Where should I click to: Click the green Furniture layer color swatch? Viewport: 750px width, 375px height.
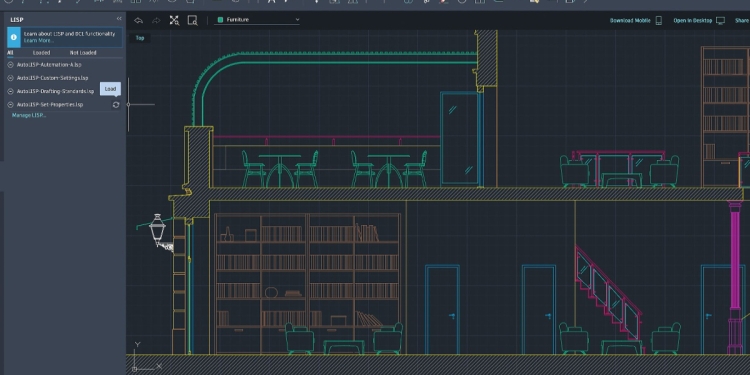tap(221, 20)
